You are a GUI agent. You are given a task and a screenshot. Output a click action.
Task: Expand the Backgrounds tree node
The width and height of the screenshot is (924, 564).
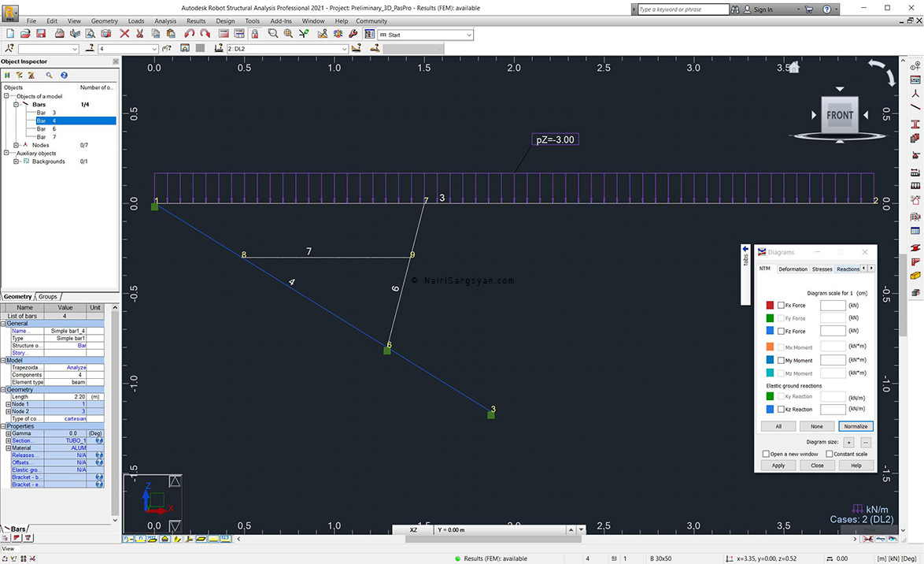coord(16,161)
